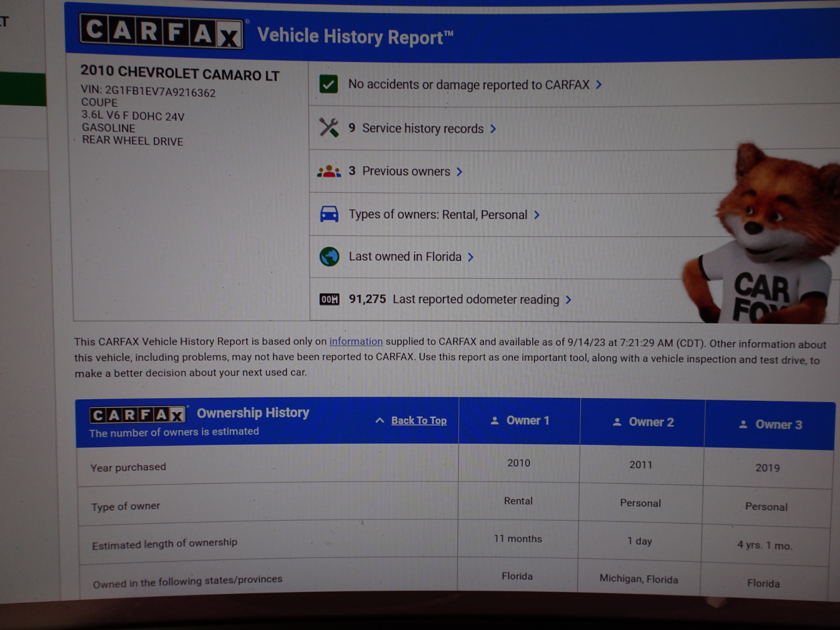Click the wrench and screwdriver service icon
This screenshot has height=630, width=840.
(329, 128)
